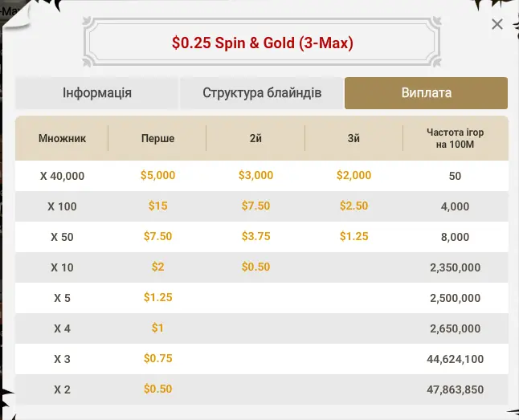Close the payout dialog with X icon
The image size is (519, 420).
(497, 24)
